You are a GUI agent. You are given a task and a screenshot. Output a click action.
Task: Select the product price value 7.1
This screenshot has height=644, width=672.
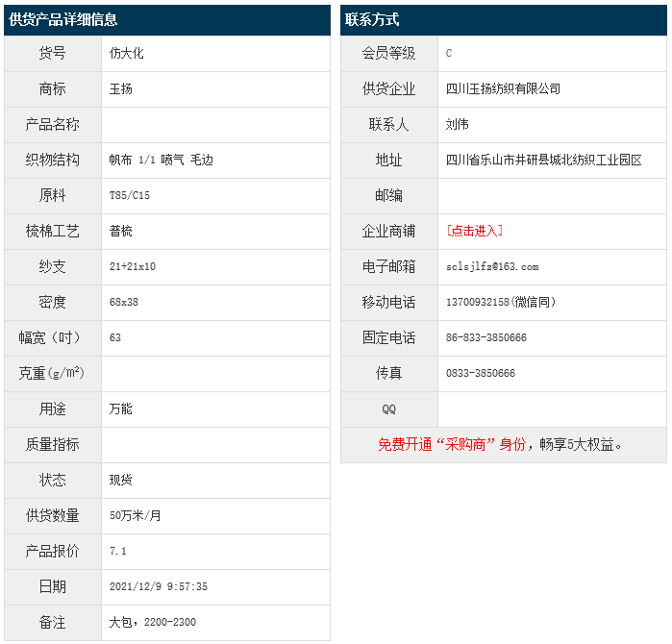pyautogui.click(x=118, y=551)
